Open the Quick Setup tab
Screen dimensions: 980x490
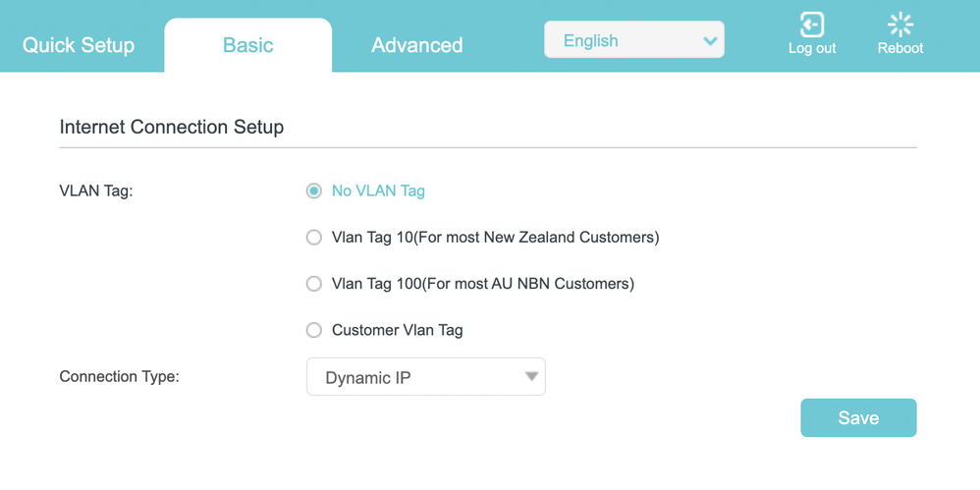pyautogui.click(x=79, y=45)
